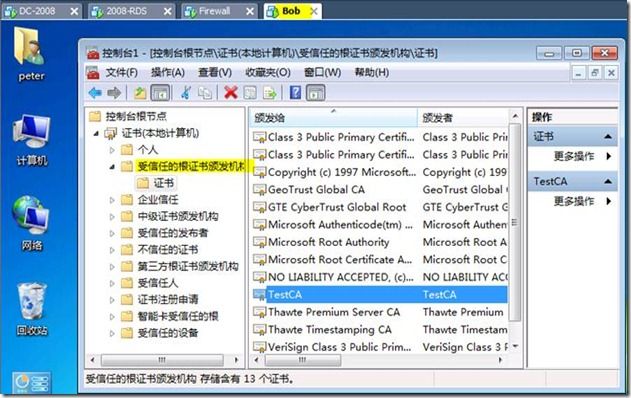Image resolution: width=631 pixels, height=398 pixels.
Task: Click the Forward arrow toolbar icon
Action: [114, 93]
